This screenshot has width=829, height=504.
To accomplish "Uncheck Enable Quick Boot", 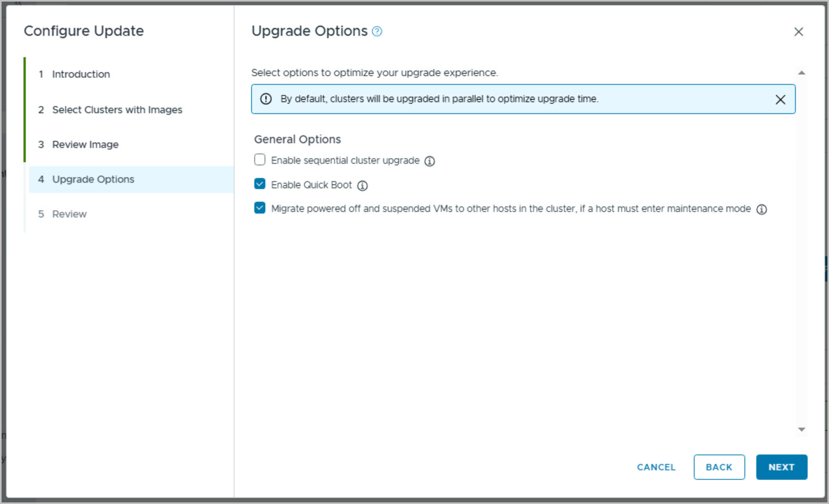I will (260, 184).
